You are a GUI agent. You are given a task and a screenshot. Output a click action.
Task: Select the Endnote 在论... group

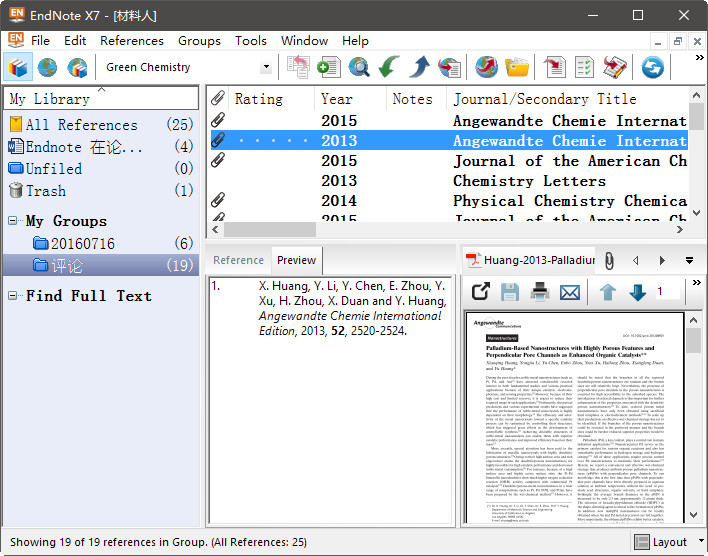tap(101, 146)
